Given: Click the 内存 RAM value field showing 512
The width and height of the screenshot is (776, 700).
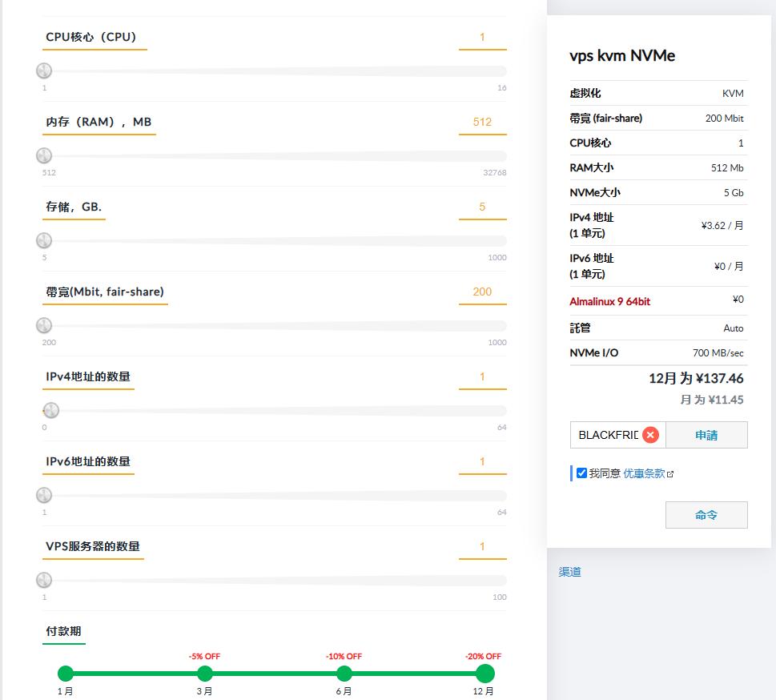Looking at the screenshot, I should (x=482, y=122).
